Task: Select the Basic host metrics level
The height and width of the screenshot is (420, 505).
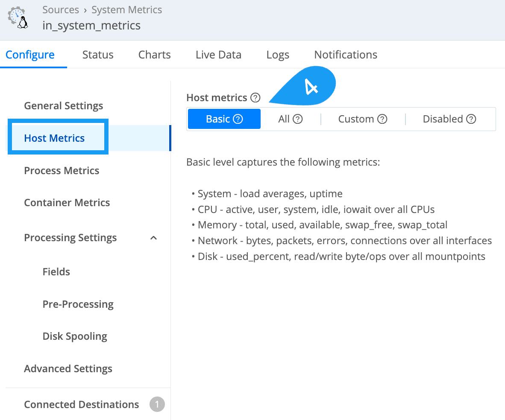Action: click(218, 119)
